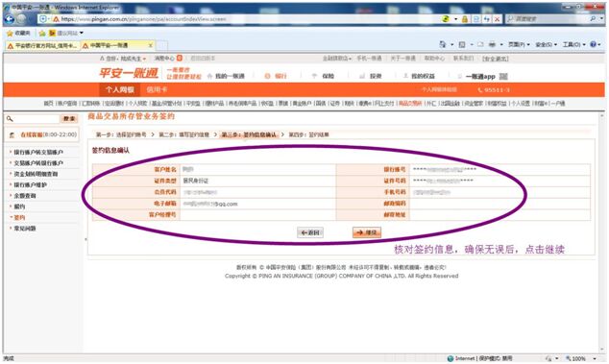Open a blank new browser tab
Viewport: 609px width, 364px height.
click(x=162, y=46)
